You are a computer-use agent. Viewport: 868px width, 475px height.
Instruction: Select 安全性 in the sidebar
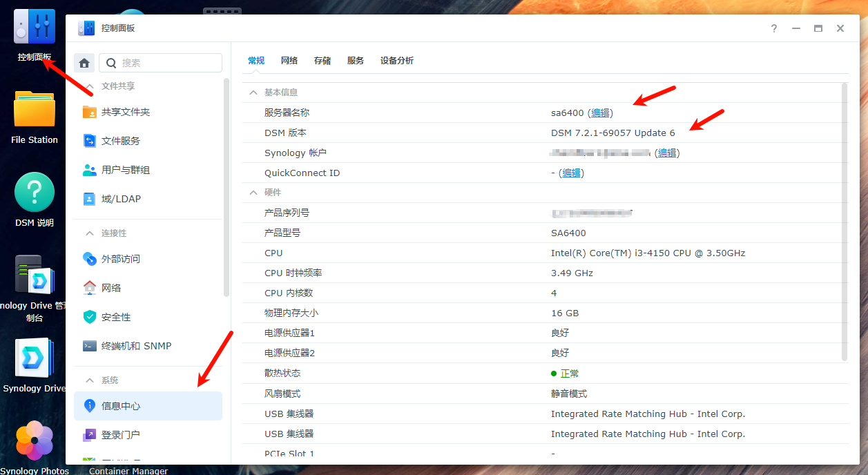click(x=148, y=317)
